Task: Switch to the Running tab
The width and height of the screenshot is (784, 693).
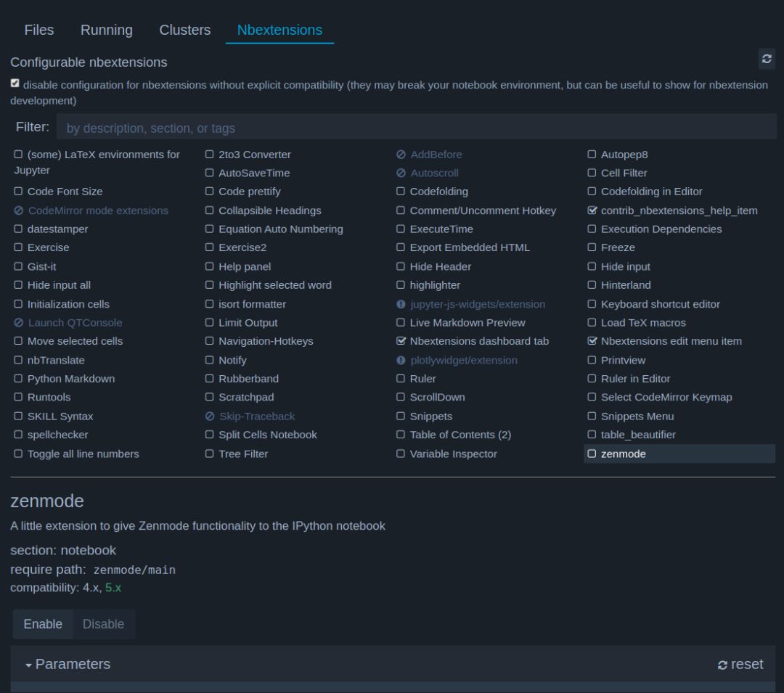Action: (106, 30)
